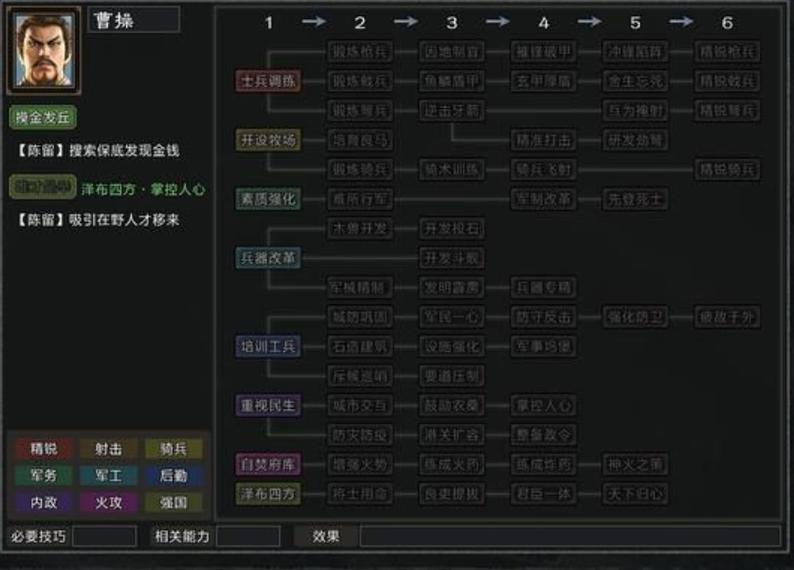Pick the 玄甲厚盾 policy node
Image resolution: width=794 pixels, height=570 pixels.
(543, 81)
